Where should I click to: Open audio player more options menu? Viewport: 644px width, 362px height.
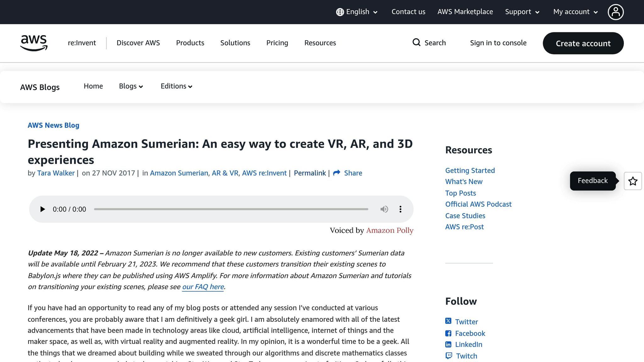tap(400, 209)
